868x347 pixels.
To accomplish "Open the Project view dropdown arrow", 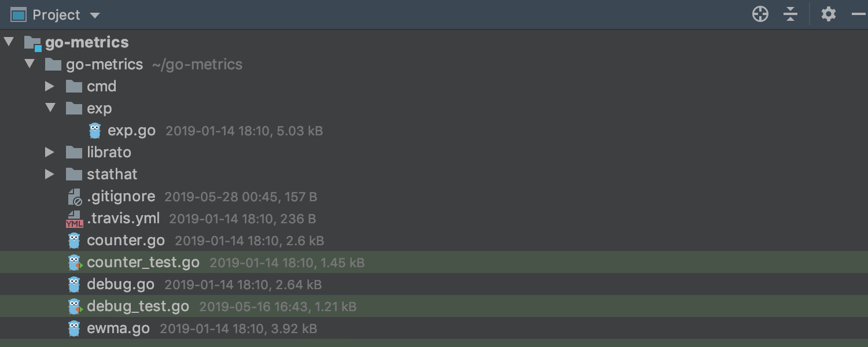I will (95, 16).
